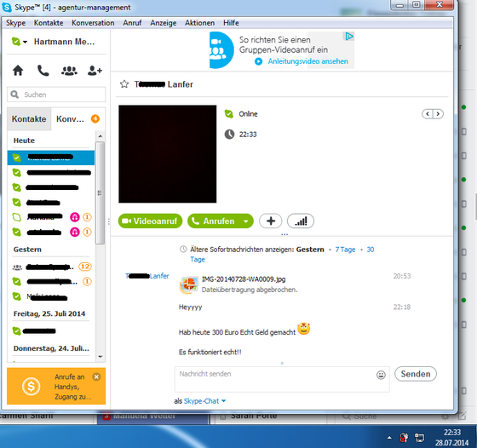Click the group conversation icon under Gestern
This screenshot has width=477, height=448.
pyautogui.click(x=17, y=267)
